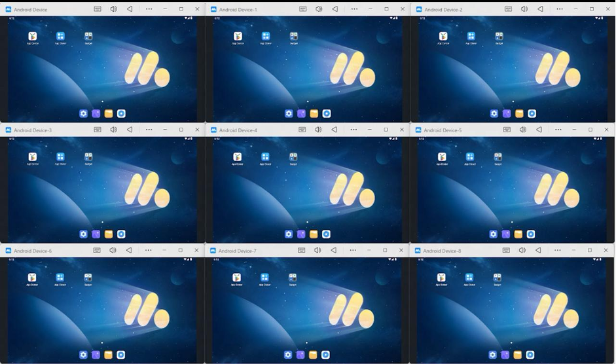Open the more menu in Android Device title bar
The width and height of the screenshot is (616, 364).
[x=149, y=9]
